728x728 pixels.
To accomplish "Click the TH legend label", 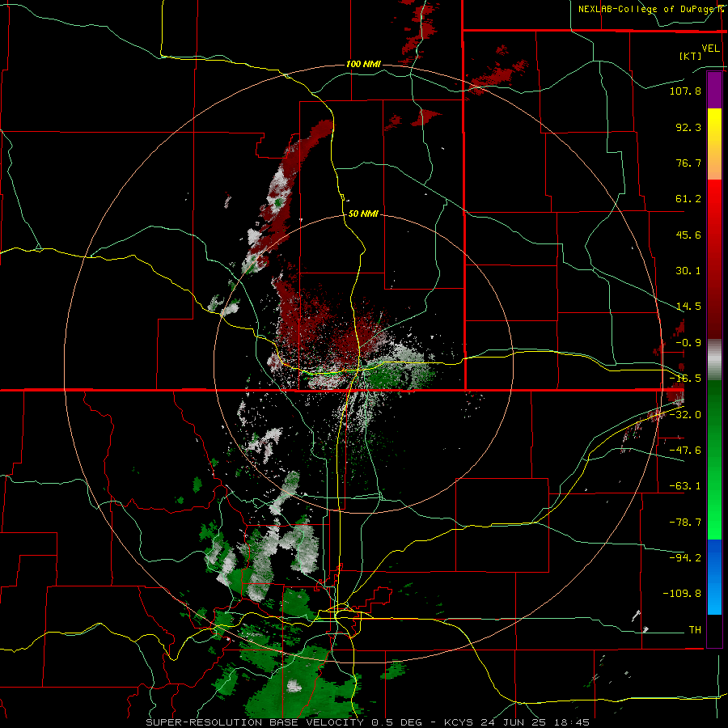I will pos(695,630).
